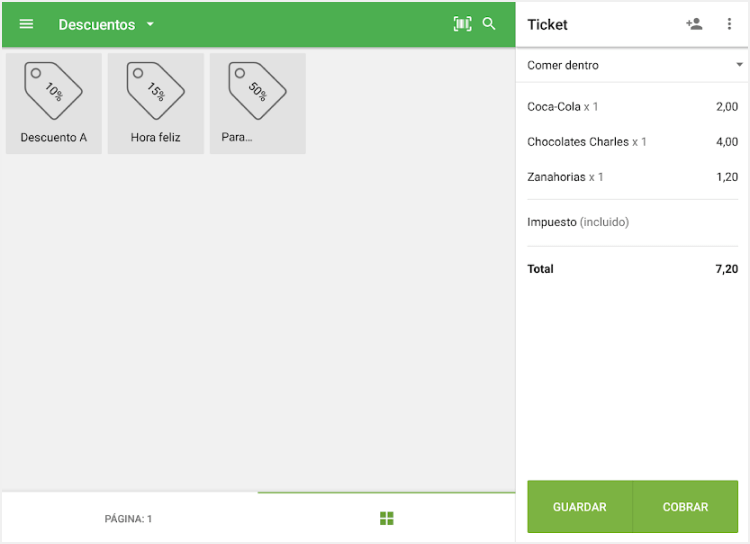
Task: Click the Ticket header title
Action: click(547, 24)
